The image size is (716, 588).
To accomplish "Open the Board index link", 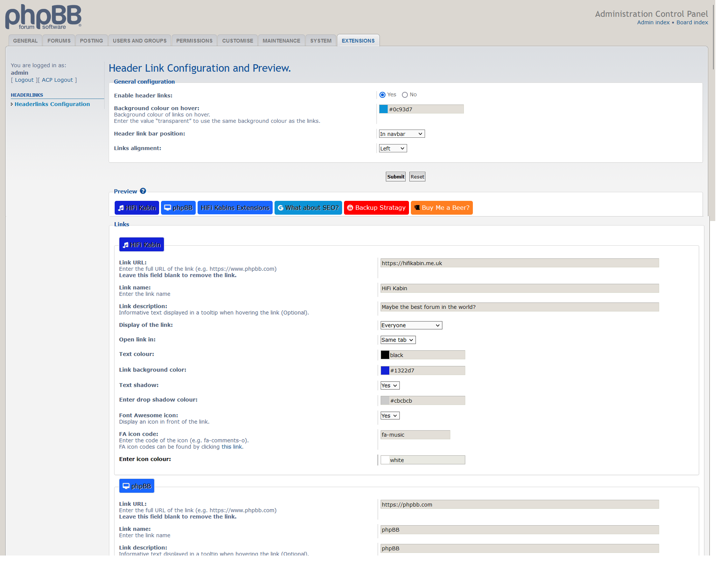I will (692, 22).
